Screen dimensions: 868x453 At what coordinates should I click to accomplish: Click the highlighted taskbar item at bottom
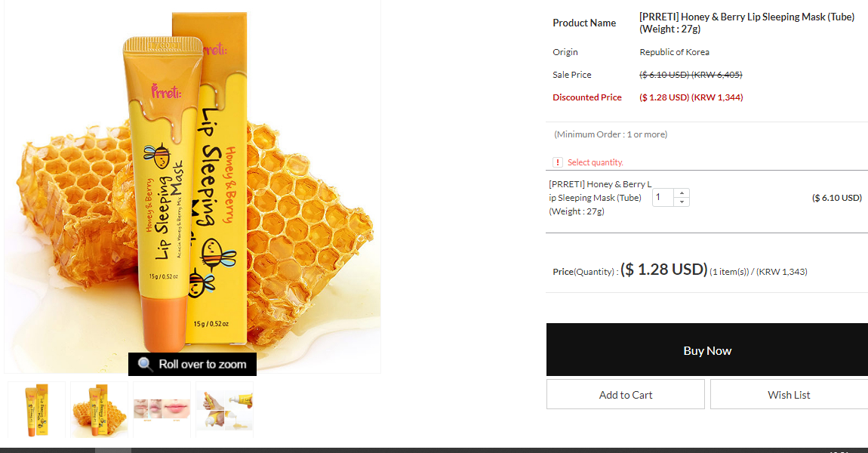[x=113, y=450]
